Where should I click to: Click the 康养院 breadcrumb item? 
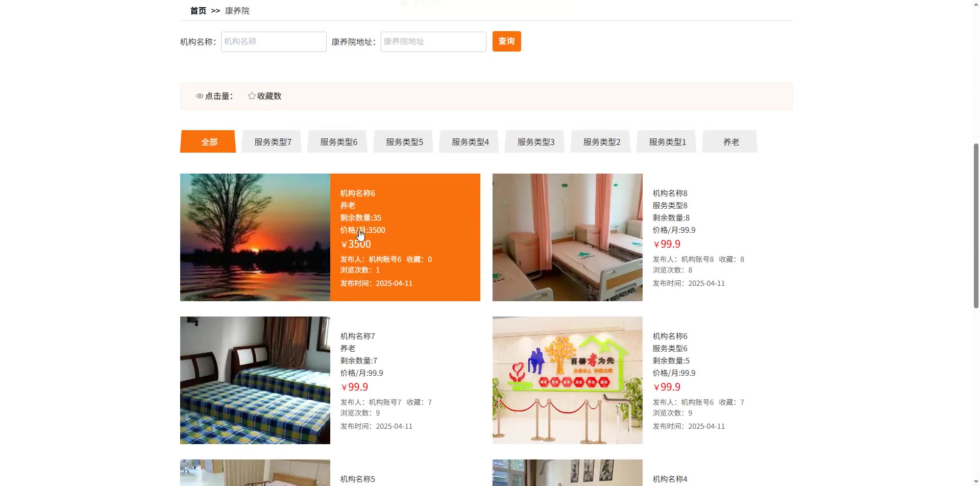tap(237, 11)
